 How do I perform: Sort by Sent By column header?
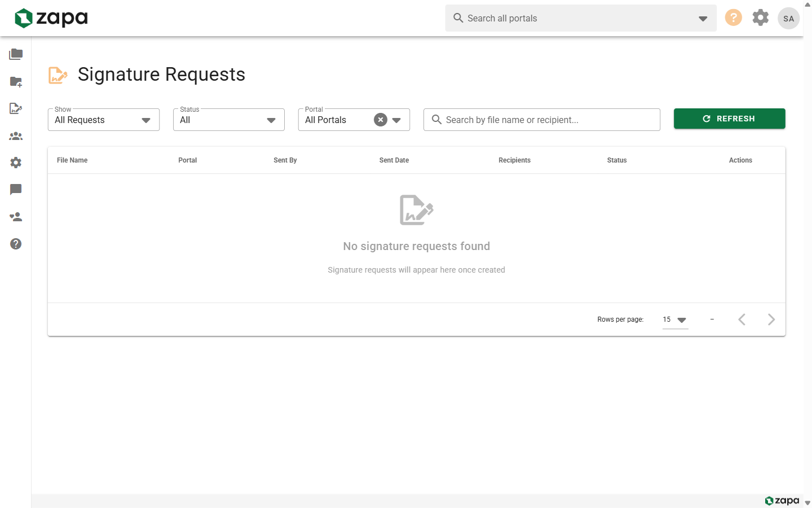(x=285, y=160)
